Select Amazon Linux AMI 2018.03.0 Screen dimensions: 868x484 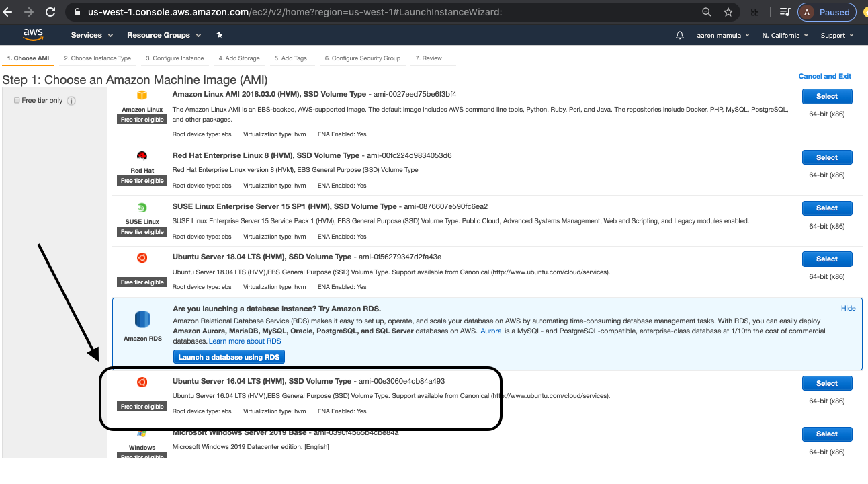point(827,96)
